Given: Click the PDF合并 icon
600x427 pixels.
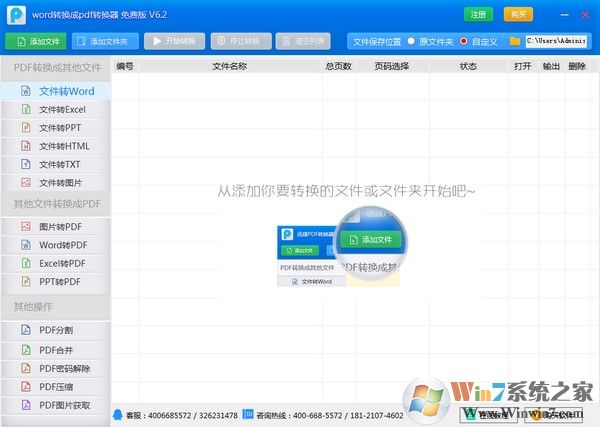Looking at the screenshot, I should (26, 350).
